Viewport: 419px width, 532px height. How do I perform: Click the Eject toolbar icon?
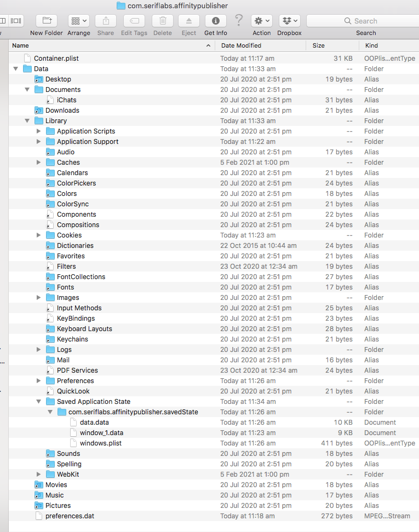pyautogui.click(x=189, y=21)
